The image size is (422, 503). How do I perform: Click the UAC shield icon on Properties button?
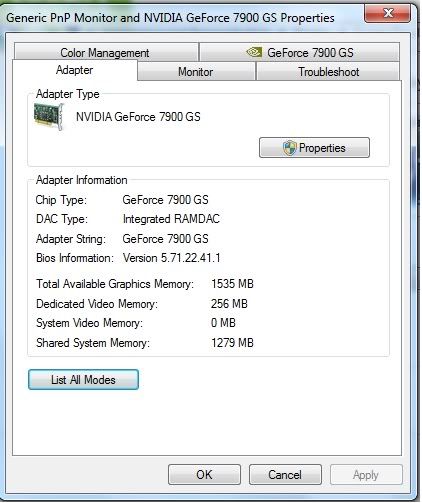pyautogui.click(x=289, y=148)
